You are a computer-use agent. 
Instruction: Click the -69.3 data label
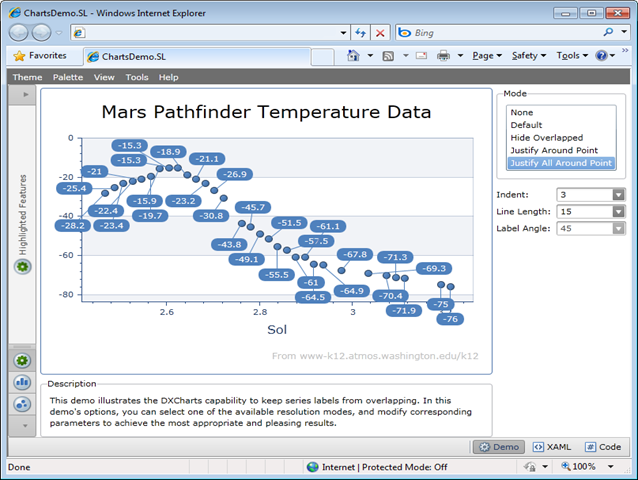coord(434,268)
